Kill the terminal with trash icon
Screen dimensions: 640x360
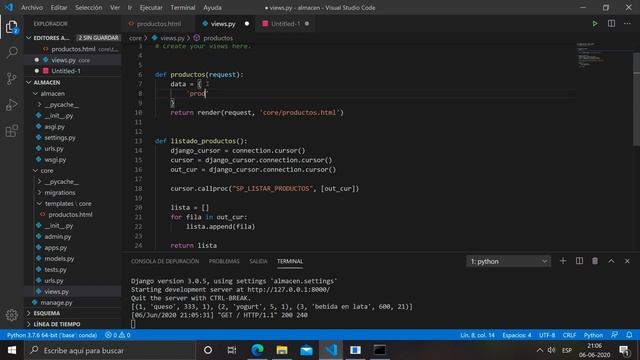click(x=595, y=261)
